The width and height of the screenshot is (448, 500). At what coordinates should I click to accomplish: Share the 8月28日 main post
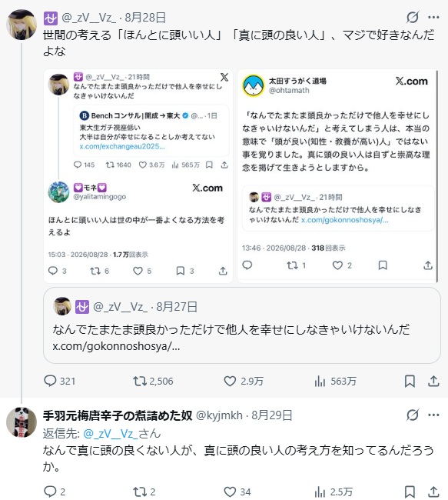pos(433,381)
